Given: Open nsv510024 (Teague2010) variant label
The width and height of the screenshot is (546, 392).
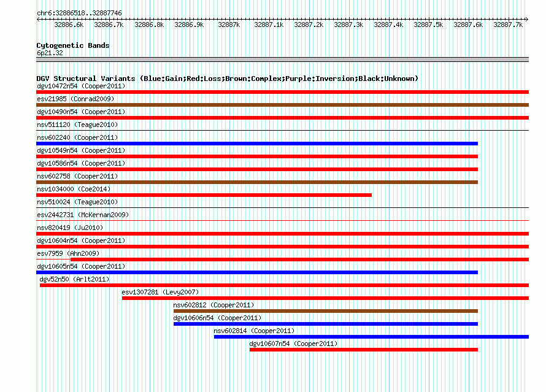Looking at the screenshot, I should (x=77, y=202).
